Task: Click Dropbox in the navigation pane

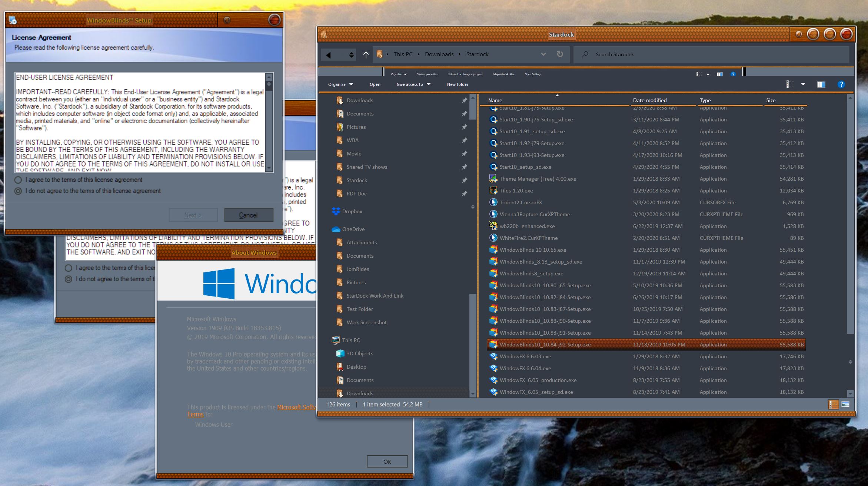Action: click(x=352, y=211)
